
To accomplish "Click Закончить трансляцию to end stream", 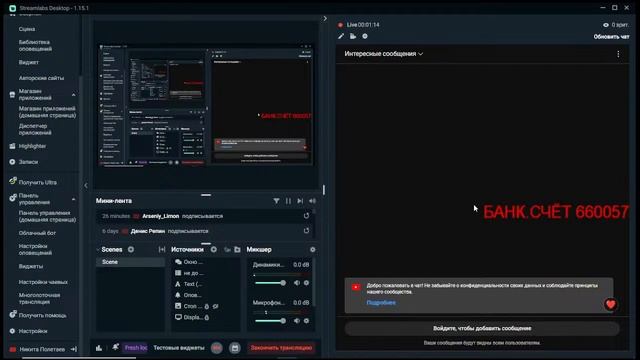I will coord(281,348).
